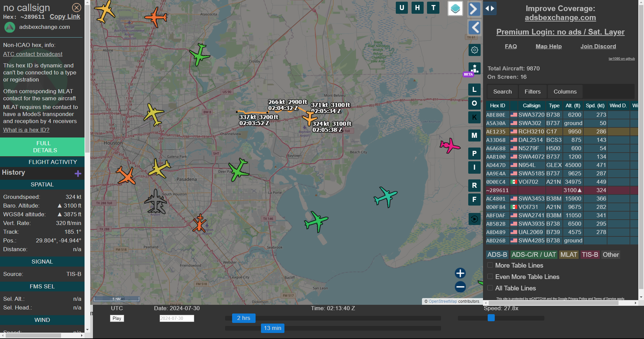
Task: Adjust the playback Speed slider handle
Action: click(491, 318)
